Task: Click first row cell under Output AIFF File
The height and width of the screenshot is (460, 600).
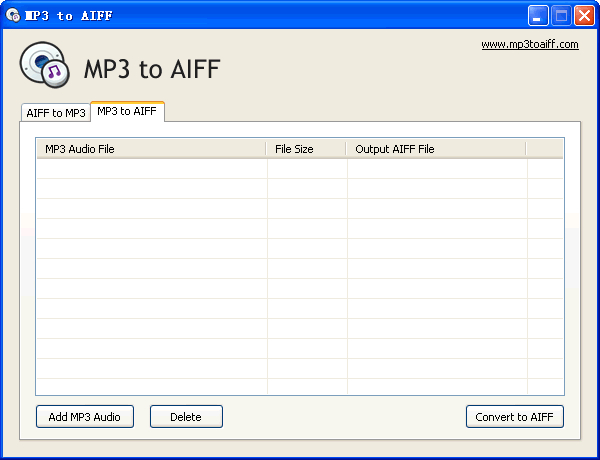Action: tap(437, 169)
